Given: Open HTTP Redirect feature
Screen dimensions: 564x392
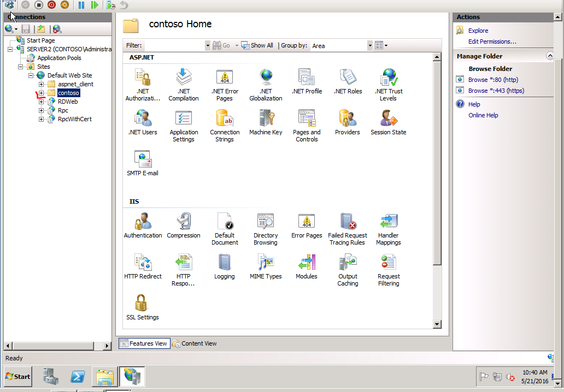Looking at the screenshot, I should pos(143,266).
